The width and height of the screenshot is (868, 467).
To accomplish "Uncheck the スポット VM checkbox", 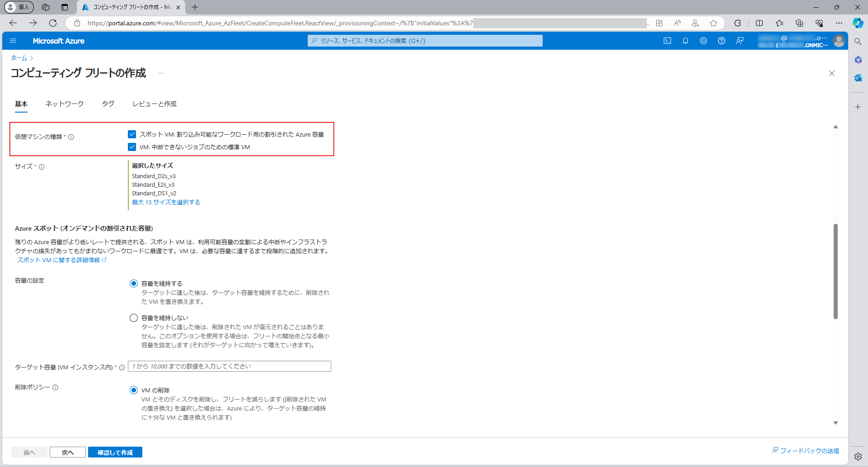I will tap(132, 134).
